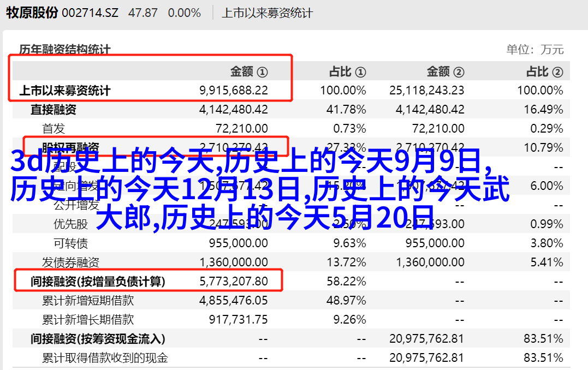Click the 16.49% share for 直接融资
The width and height of the screenshot is (588, 370).
[543, 110]
